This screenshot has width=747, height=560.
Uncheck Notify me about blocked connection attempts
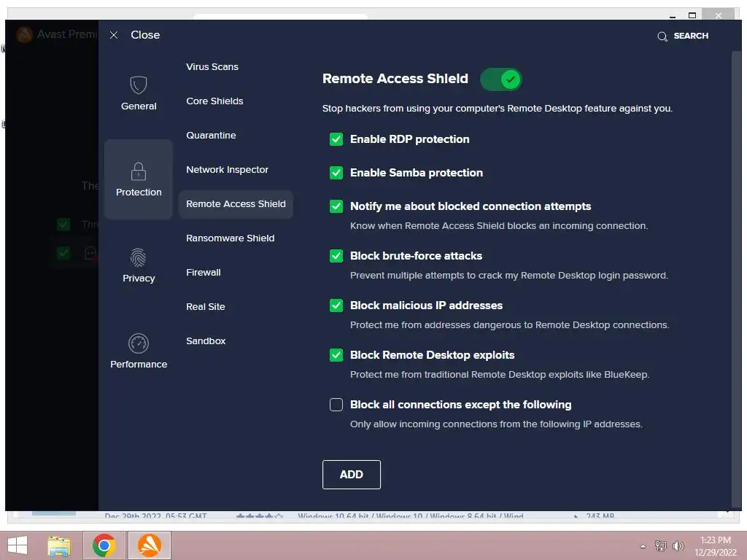[x=336, y=206]
